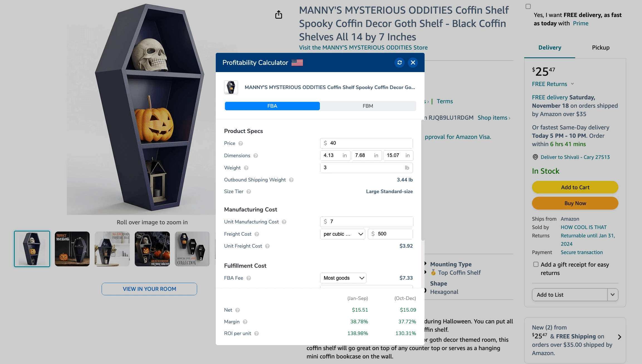Open the help icon next to Price
This screenshot has width=642, height=364.
pos(241,143)
